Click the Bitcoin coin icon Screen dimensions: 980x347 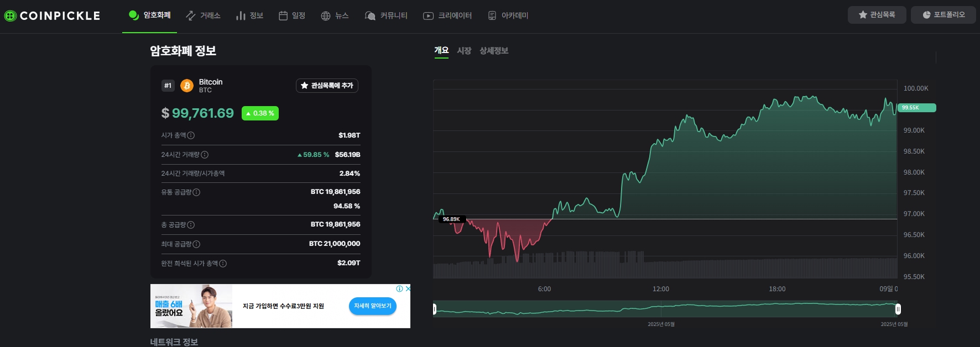click(187, 86)
